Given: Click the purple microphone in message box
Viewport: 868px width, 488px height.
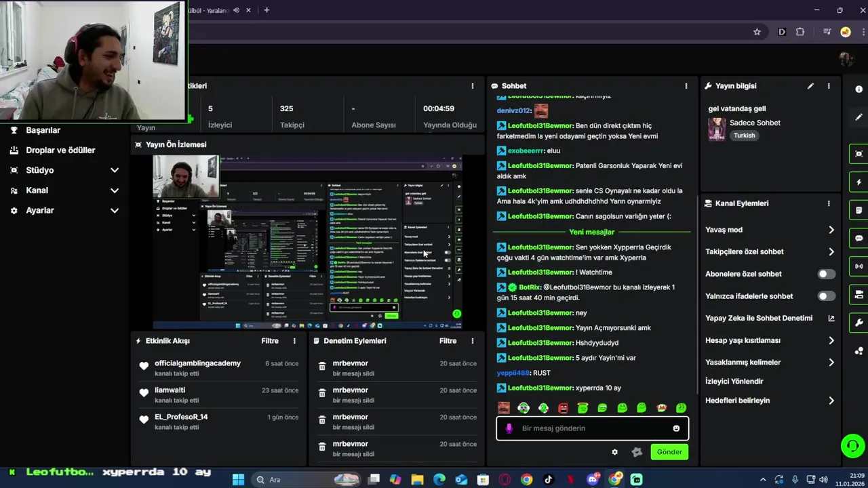Looking at the screenshot, I should (509, 428).
